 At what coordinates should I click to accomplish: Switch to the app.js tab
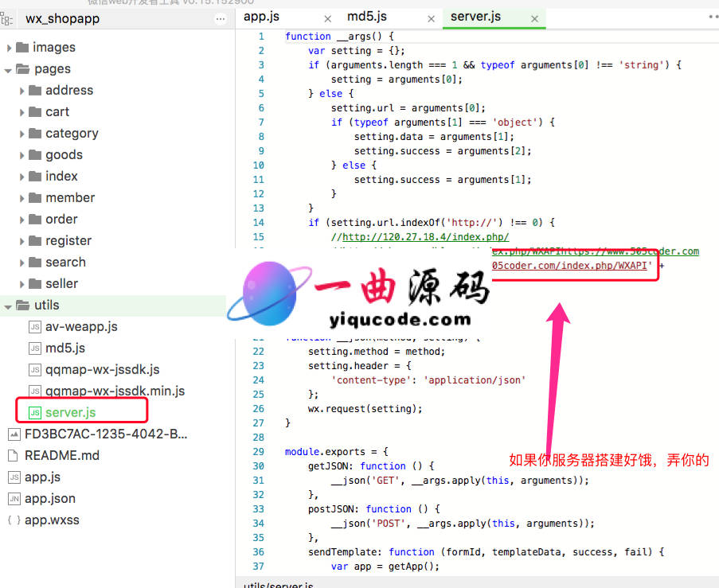261,17
